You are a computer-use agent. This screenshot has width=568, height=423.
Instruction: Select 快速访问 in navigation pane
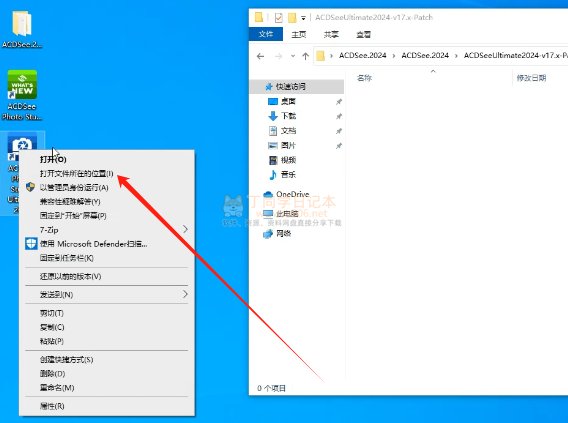point(296,87)
